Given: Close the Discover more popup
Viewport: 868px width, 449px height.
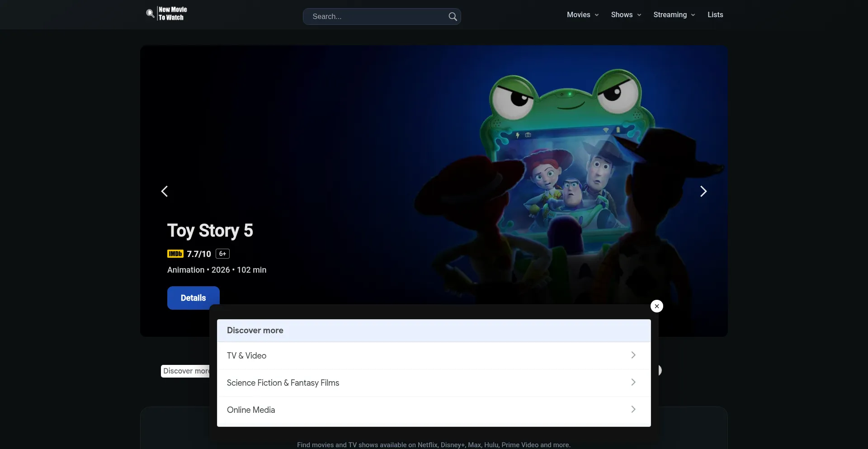Looking at the screenshot, I should 656,306.
